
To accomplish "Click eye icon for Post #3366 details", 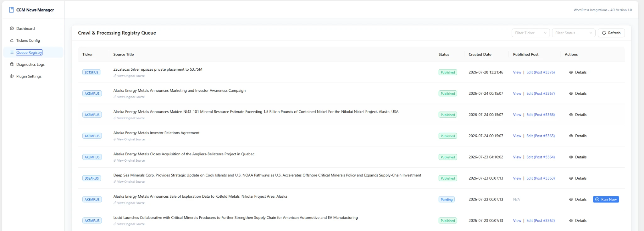I will 571,115.
